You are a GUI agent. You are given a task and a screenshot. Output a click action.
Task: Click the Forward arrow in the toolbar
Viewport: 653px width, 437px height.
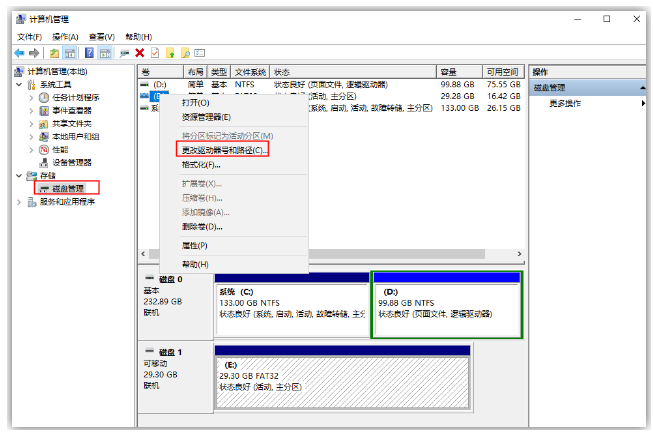pyautogui.click(x=34, y=53)
